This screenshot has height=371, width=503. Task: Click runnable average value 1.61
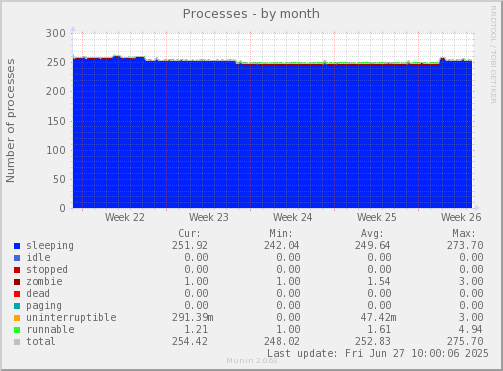click(x=379, y=330)
